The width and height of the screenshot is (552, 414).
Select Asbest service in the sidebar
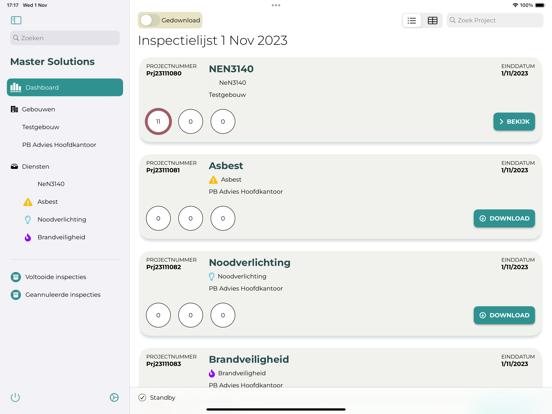pos(47,202)
